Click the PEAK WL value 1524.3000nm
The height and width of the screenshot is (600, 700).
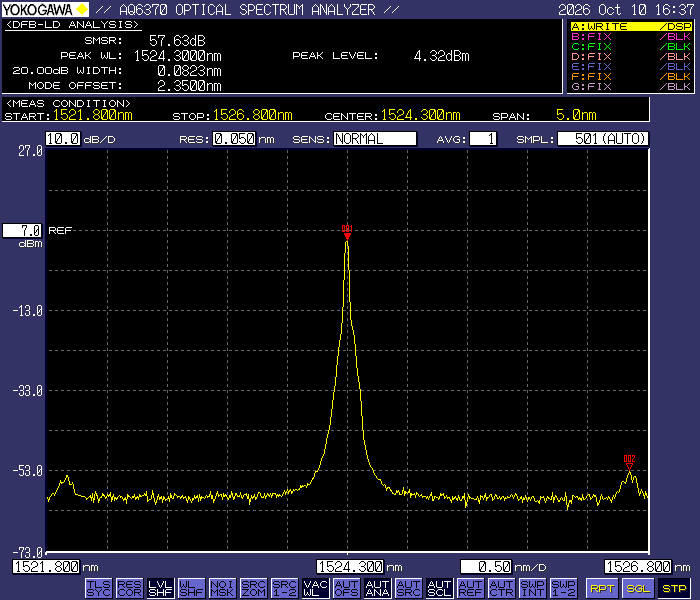click(x=178, y=56)
